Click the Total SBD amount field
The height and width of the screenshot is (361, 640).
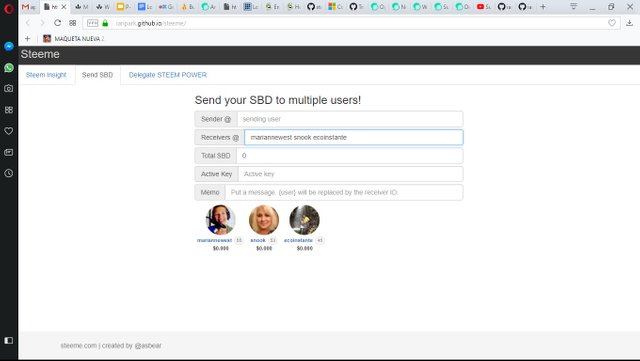(x=349, y=156)
